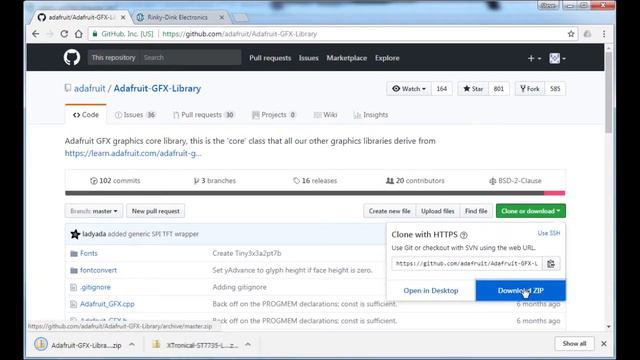Open the Adafruit-GFX-Library repository title link
640x360 pixels.
click(x=157, y=89)
